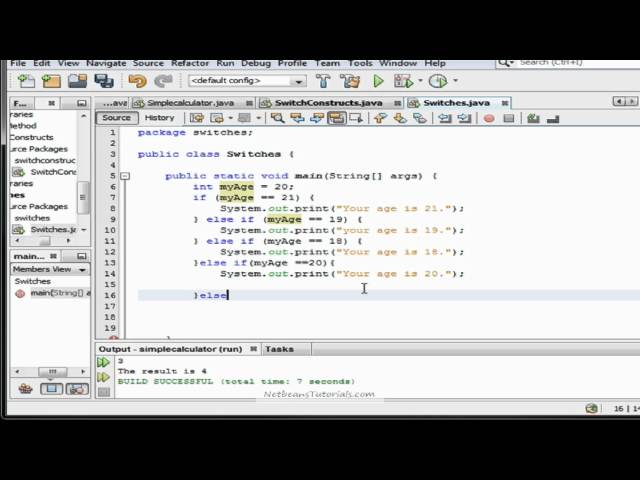Viewport: 640px width, 480px height.
Task: Click the Last Edit icon beside History
Action: click(x=197, y=118)
